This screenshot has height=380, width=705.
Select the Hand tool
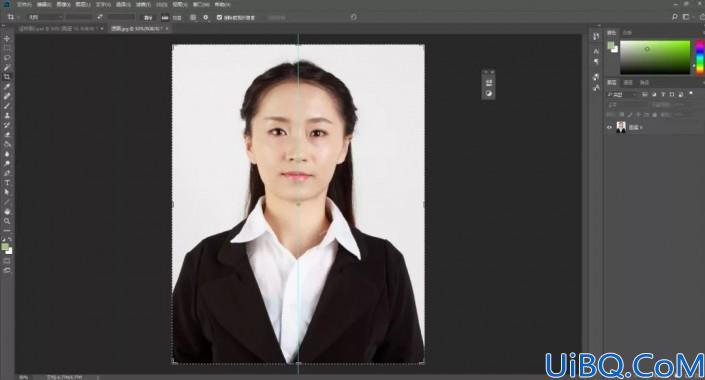tap(7, 211)
